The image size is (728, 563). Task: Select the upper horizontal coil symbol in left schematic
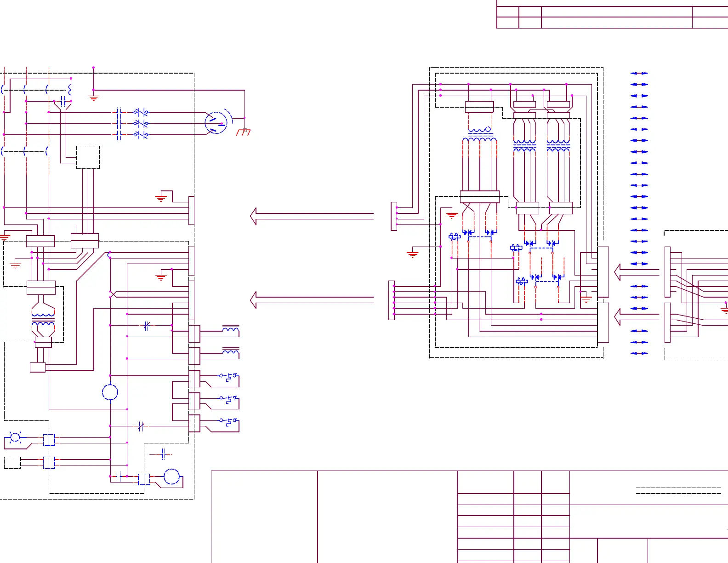(x=231, y=328)
